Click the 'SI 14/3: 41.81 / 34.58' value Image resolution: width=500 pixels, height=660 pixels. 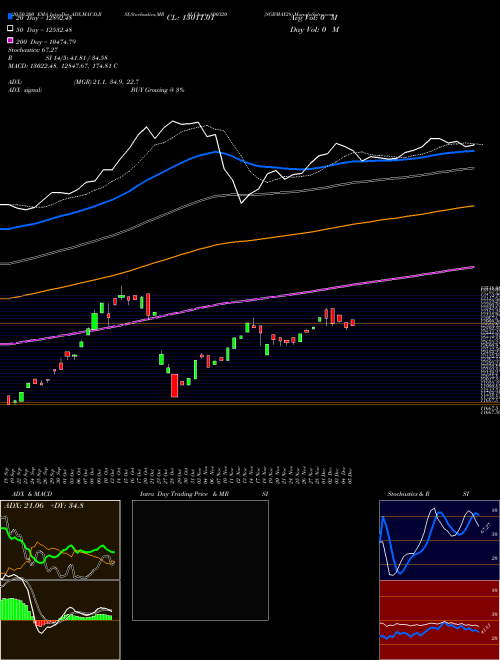(x=76, y=58)
